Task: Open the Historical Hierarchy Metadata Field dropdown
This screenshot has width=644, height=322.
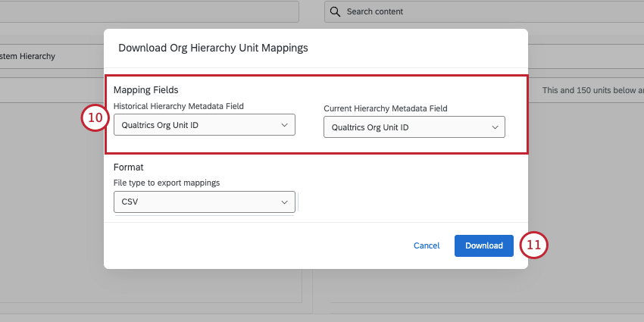Action: tap(204, 124)
